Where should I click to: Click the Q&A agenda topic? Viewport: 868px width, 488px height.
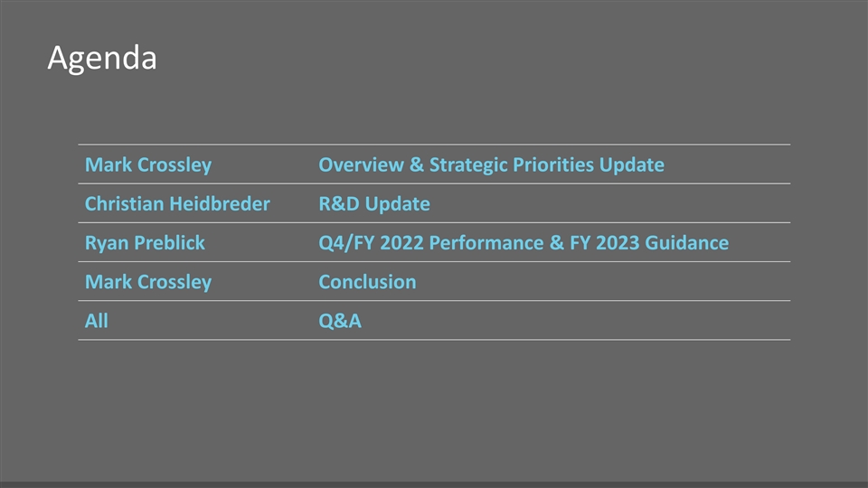pos(340,321)
